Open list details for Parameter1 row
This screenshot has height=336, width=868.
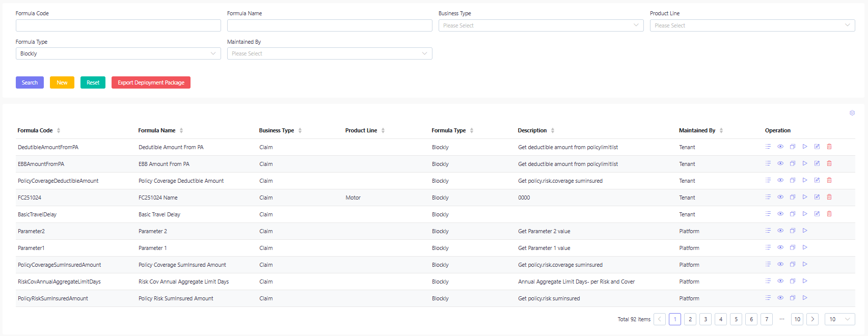click(768, 247)
